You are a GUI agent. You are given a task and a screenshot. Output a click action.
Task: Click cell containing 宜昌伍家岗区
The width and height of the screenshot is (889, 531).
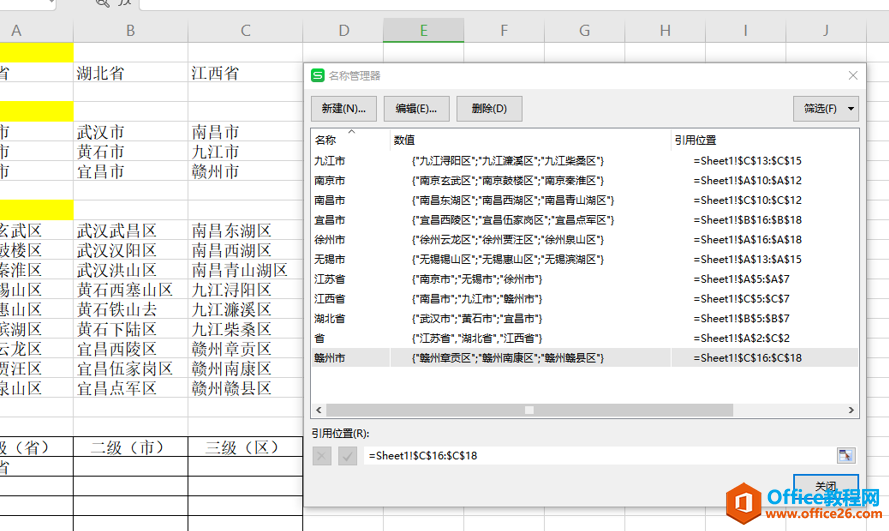[x=130, y=368]
